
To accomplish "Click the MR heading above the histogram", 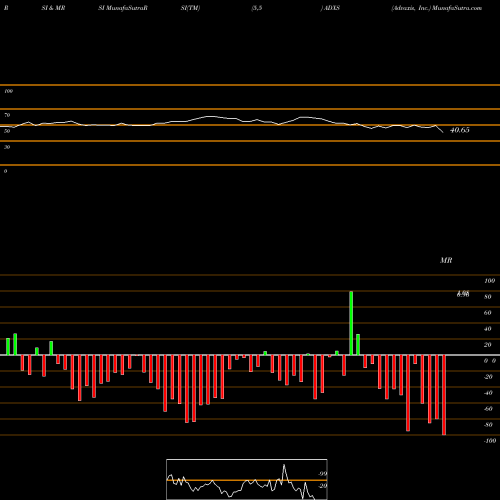I will pyautogui.click(x=446, y=260).
